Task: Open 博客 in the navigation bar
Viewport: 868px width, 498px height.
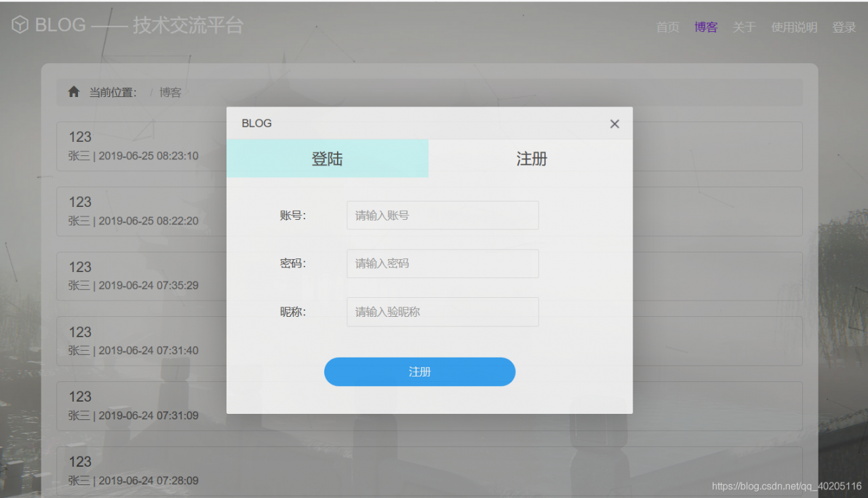Action: [x=706, y=27]
